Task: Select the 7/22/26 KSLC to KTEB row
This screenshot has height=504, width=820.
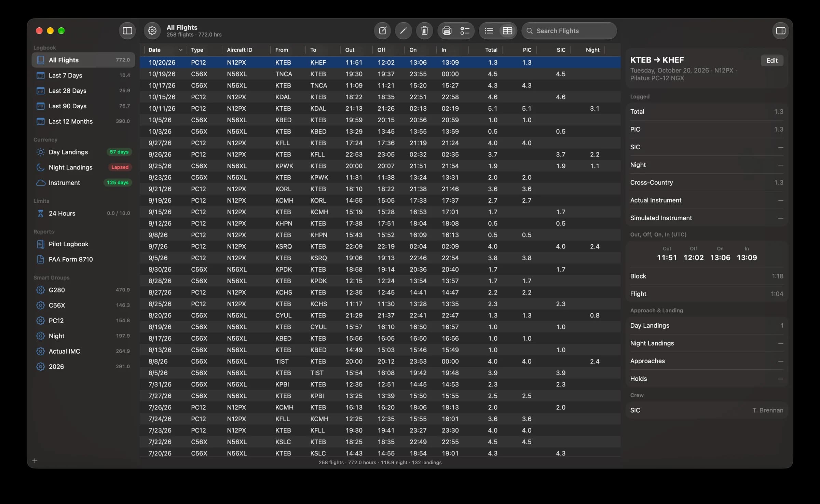Action: coord(380,442)
